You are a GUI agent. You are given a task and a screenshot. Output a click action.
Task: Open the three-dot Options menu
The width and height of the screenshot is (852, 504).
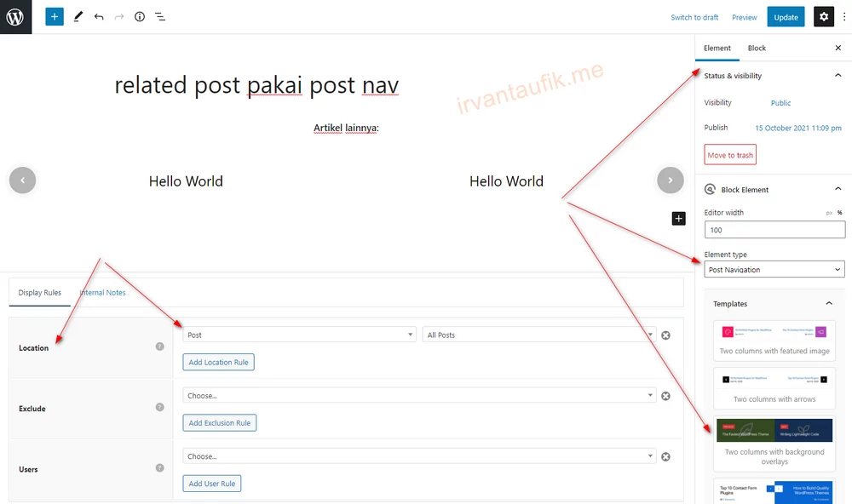(x=843, y=17)
